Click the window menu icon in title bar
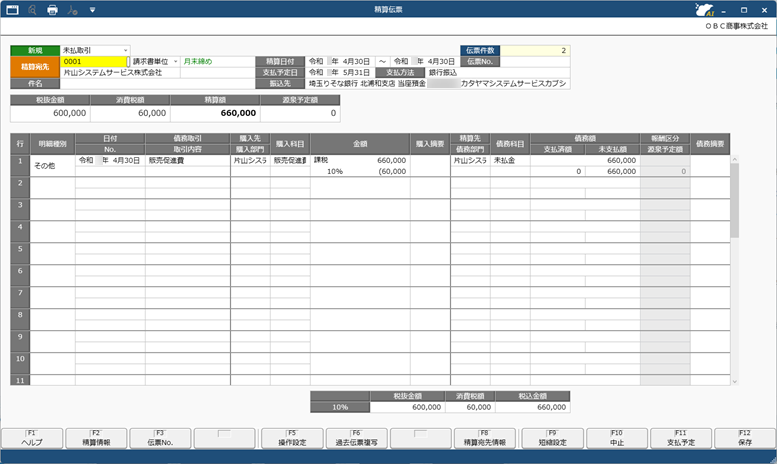Viewport: 777px width, 464px height. point(13,10)
